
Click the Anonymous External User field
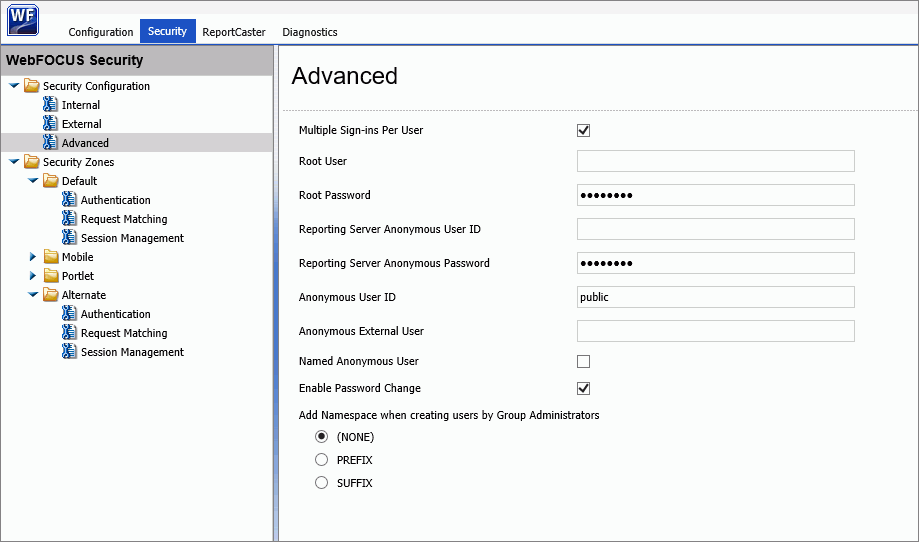tap(716, 331)
